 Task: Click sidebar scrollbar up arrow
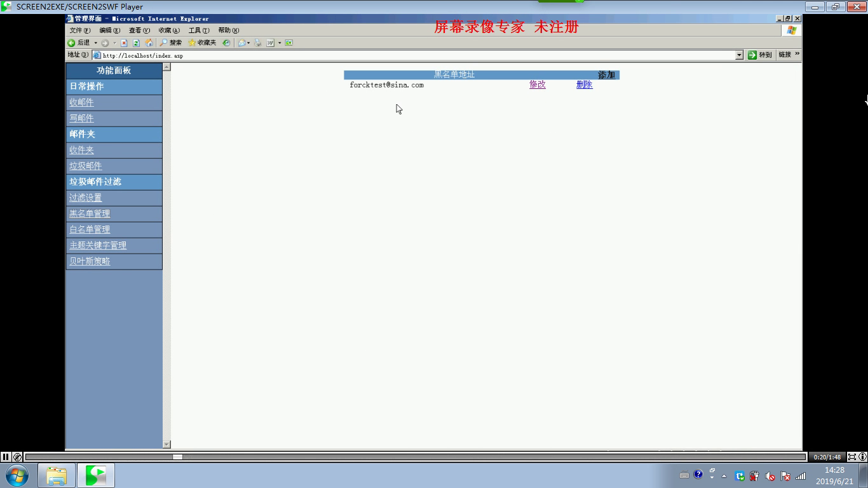[x=166, y=67]
